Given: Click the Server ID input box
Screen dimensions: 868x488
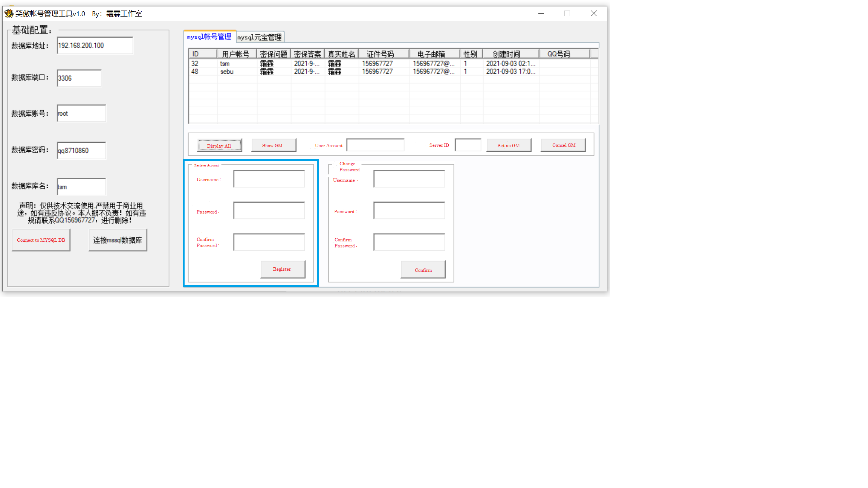Looking at the screenshot, I should (x=468, y=145).
